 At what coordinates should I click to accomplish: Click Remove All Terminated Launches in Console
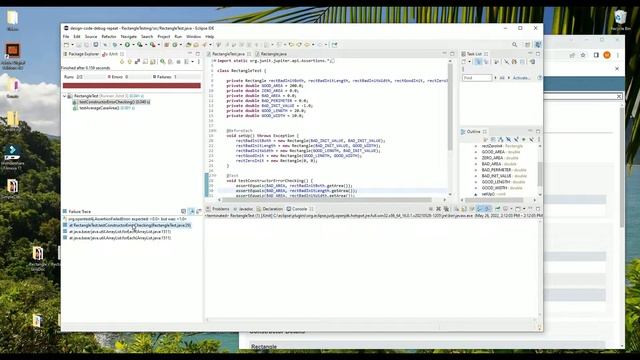(447, 209)
